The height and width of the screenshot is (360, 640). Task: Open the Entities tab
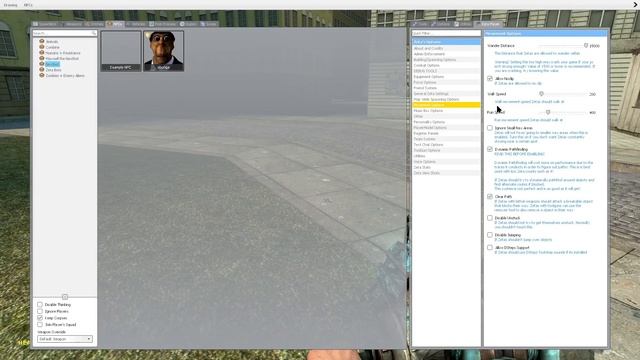pyautogui.click(x=94, y=24)
